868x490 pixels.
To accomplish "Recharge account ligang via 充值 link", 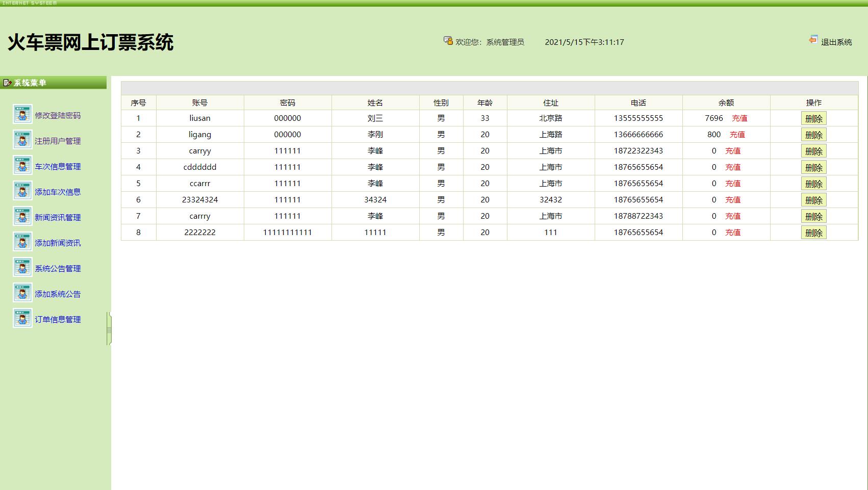I will coord(737,135).
